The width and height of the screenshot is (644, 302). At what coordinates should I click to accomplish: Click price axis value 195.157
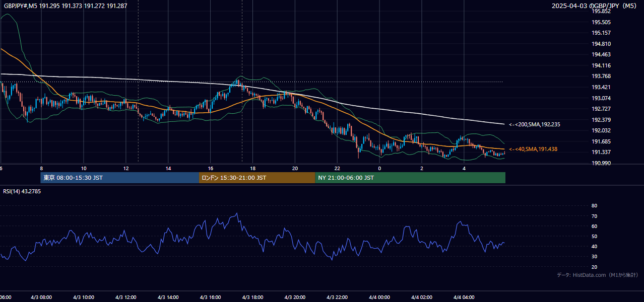(601, 33)
